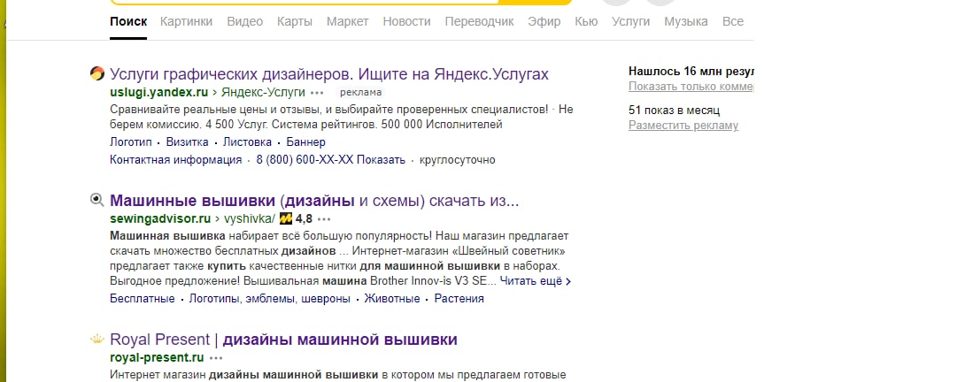Open the Кью tab
Screen dimensions: 980x382
[586, 22]
